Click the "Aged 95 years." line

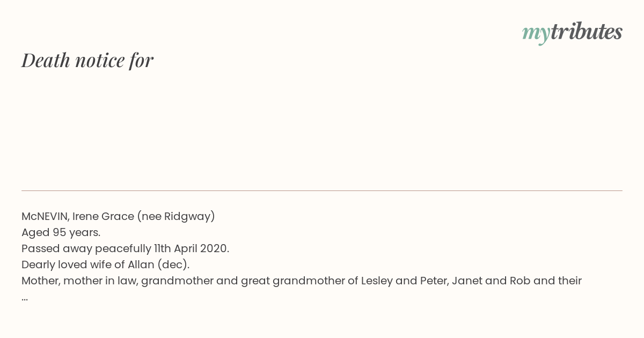click(61, 232)
